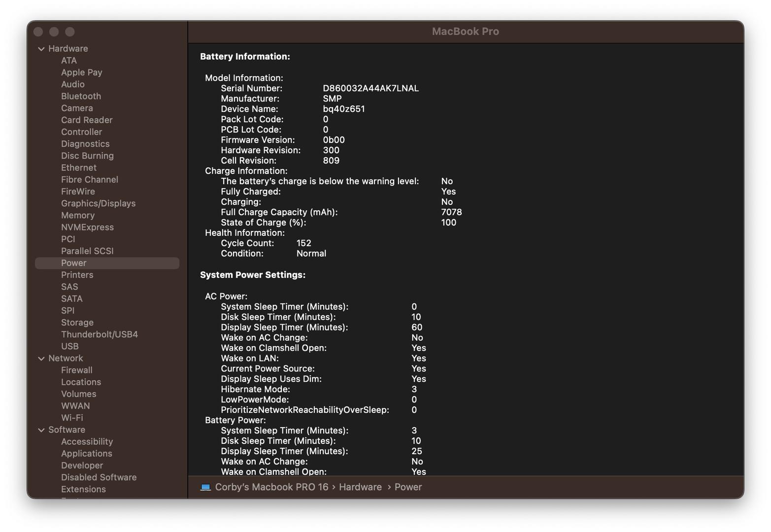Select Controller in the sidebar

click(82, 132)
